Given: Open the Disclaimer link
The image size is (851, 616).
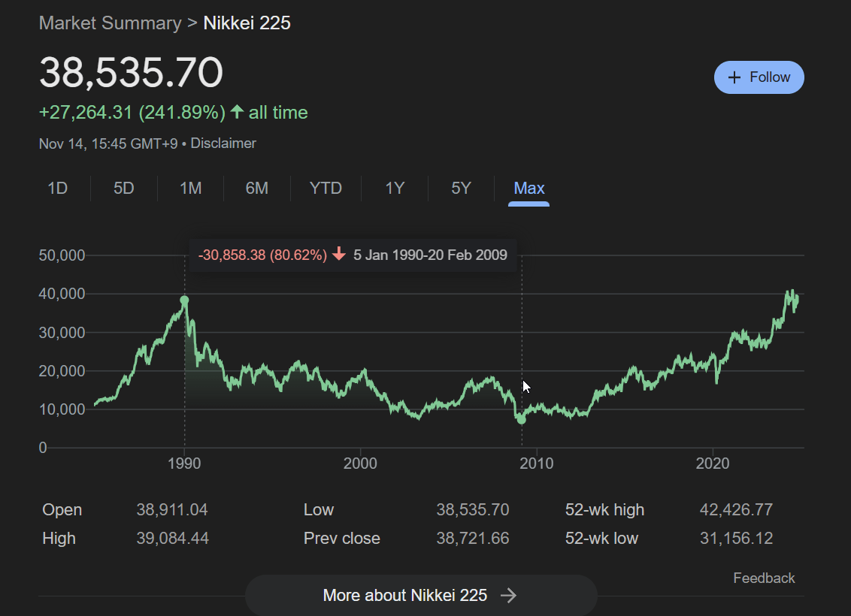Looking at the screenshot, I should click(x=223, y=143).
